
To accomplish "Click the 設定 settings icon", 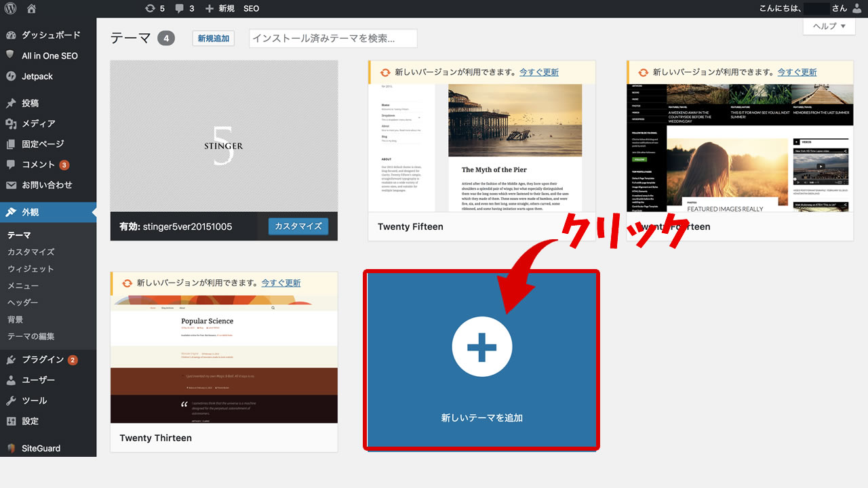I will click(x=11, y=421).
